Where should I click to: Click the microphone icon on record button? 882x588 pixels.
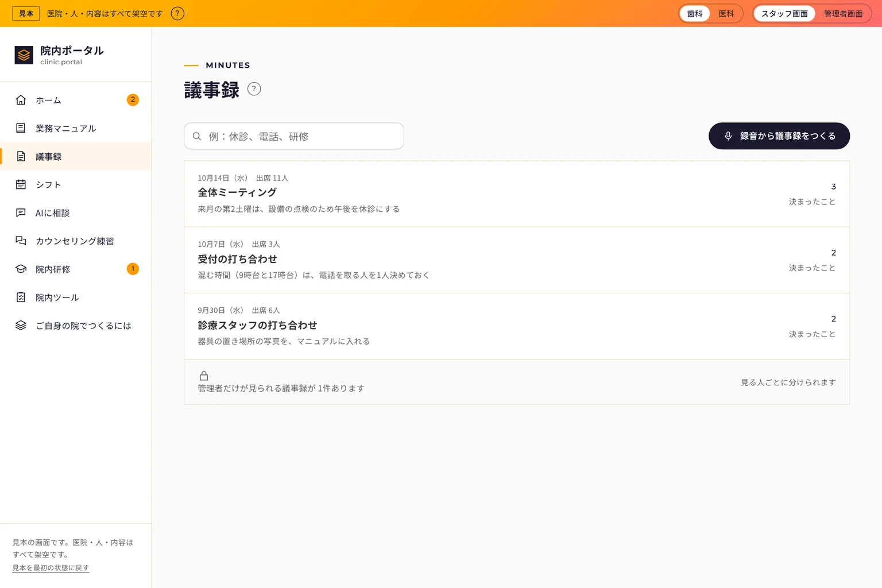pos(728,136)
